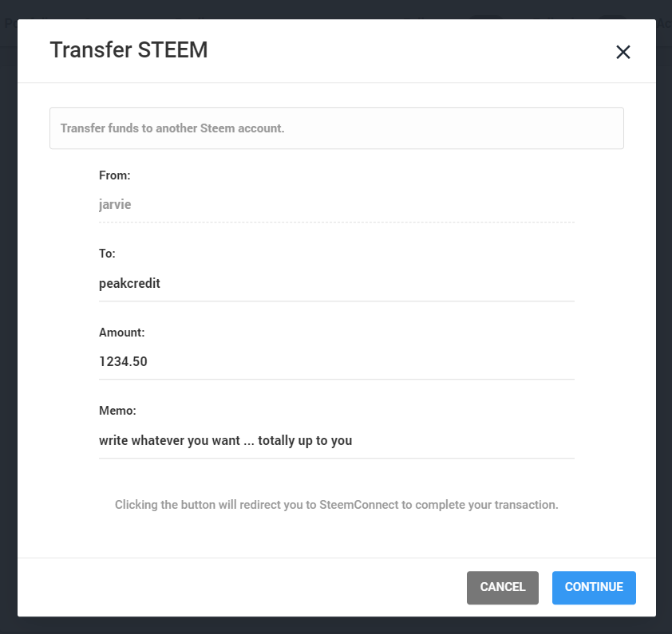The image size is (672, 634).
Task: Click the "Amount:" field label
Action: [x=121, y=333]
